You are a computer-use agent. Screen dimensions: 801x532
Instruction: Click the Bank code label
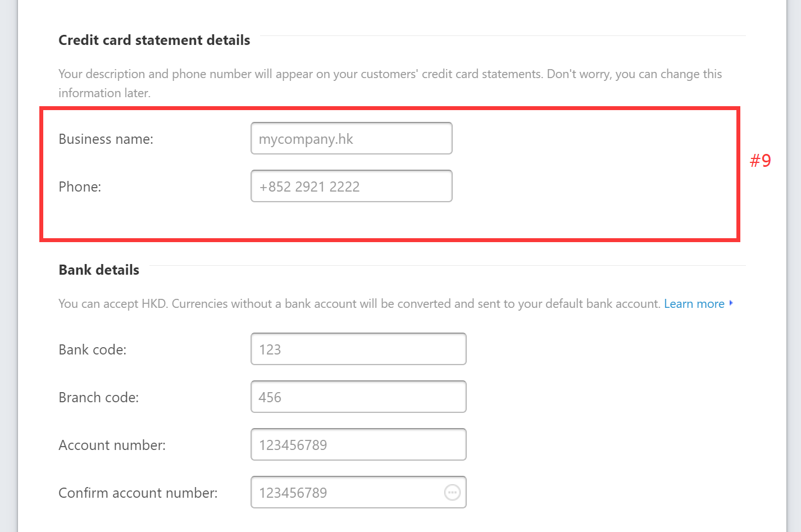click(92, 350)
